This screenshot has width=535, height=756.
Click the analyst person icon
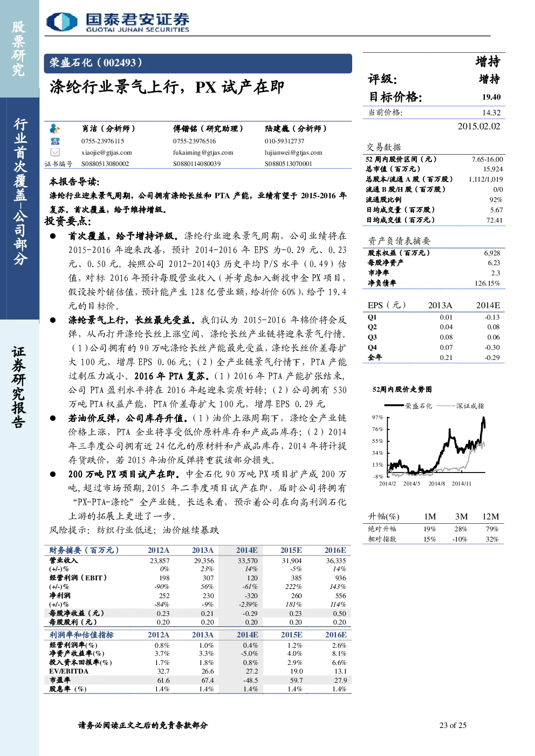(54, 129)
